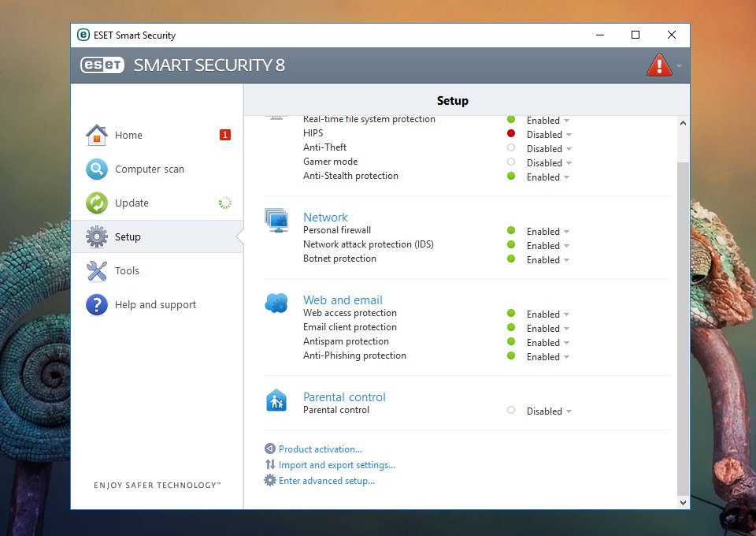The height and width of the screenshot is (536, 756).
Task: Toggle Network attack protection green indicator
Action: click(511, 244)
